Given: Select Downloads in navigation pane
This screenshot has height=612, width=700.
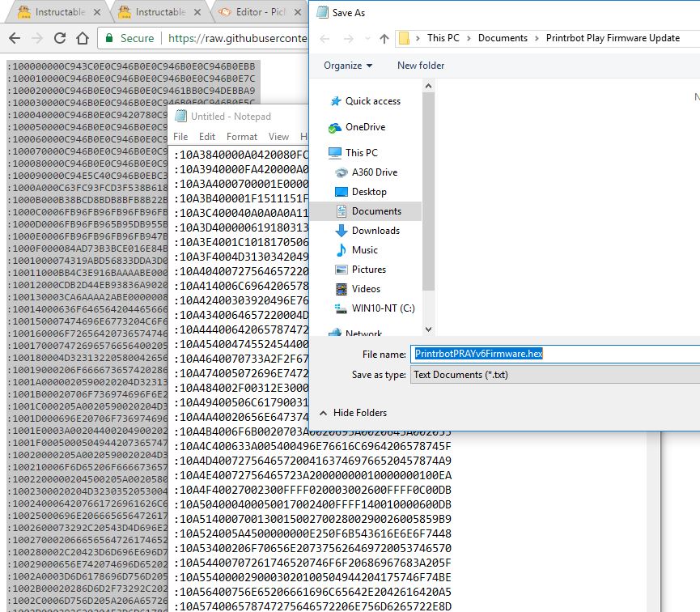Looking at the screenshot, I should 367,231.
